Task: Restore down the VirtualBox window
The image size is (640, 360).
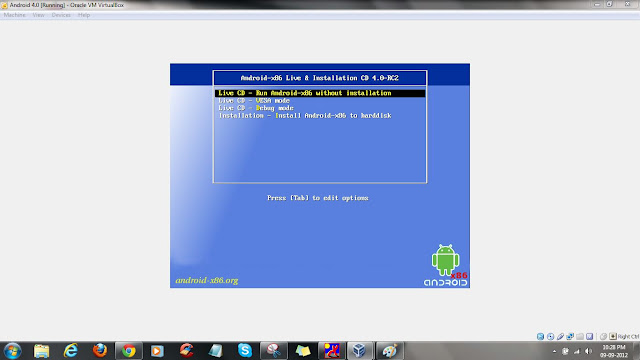Action: tap(609, 4)
